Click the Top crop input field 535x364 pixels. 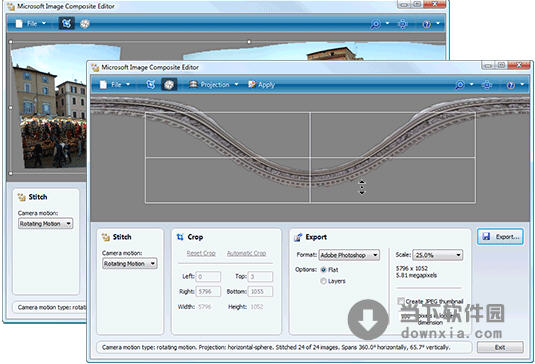(x=260, y=276)
